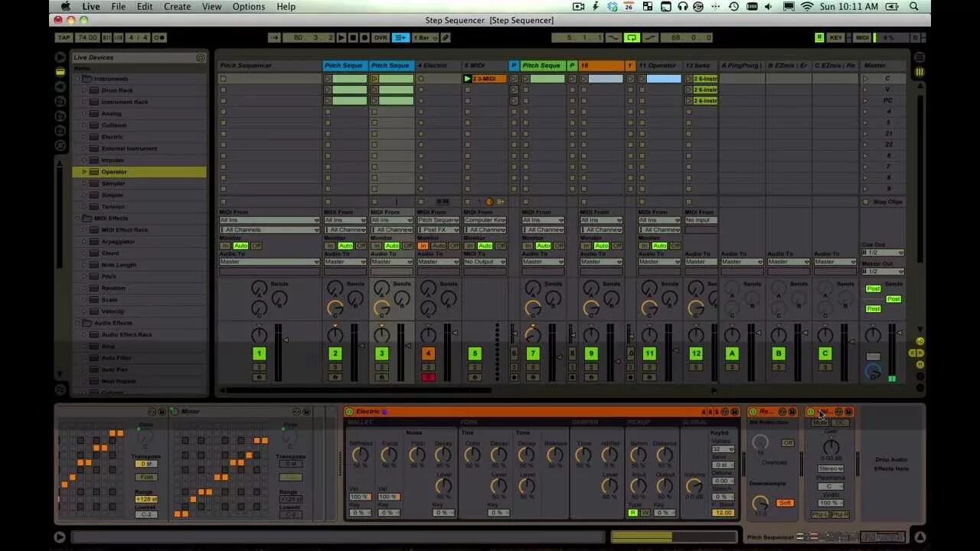This screenshot has width=980, height=551.
Task: Open the Live Devices browser icon
Action: pyautogui.click(x=60, y=72)
